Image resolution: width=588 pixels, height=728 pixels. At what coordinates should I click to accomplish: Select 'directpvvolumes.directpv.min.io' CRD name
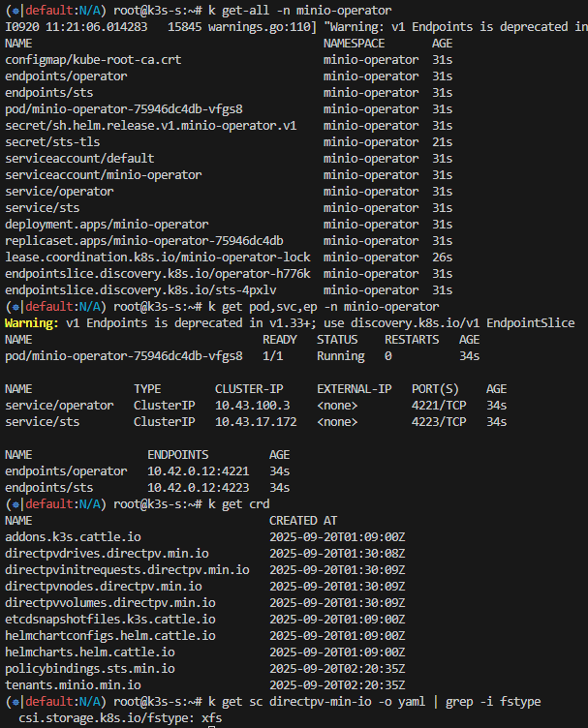[110, 603]
